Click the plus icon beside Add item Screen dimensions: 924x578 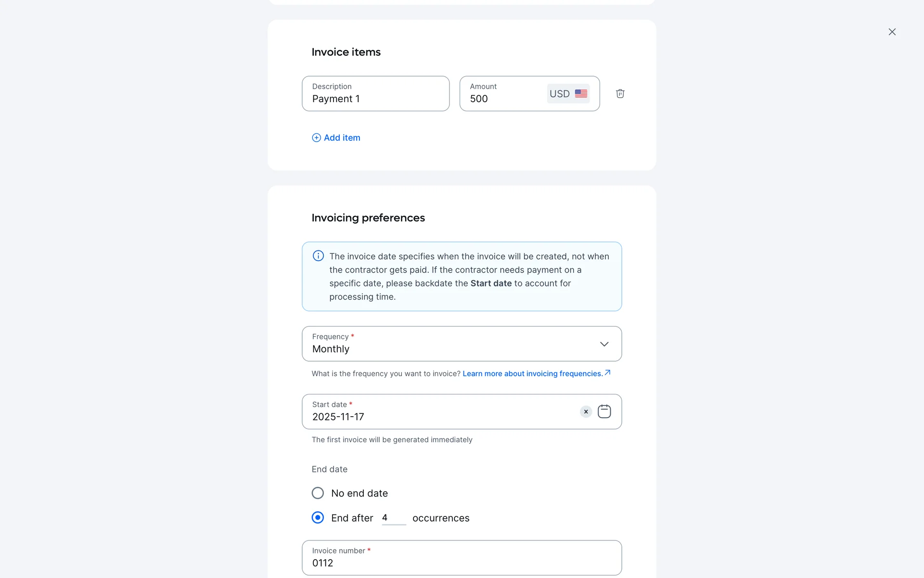[316, 138]
